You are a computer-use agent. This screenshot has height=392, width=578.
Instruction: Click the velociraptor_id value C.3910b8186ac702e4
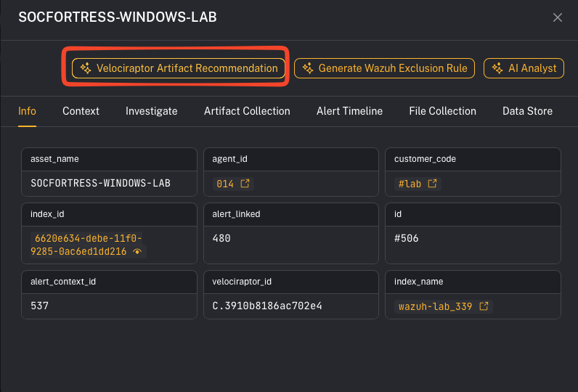[x=267, y=306]
